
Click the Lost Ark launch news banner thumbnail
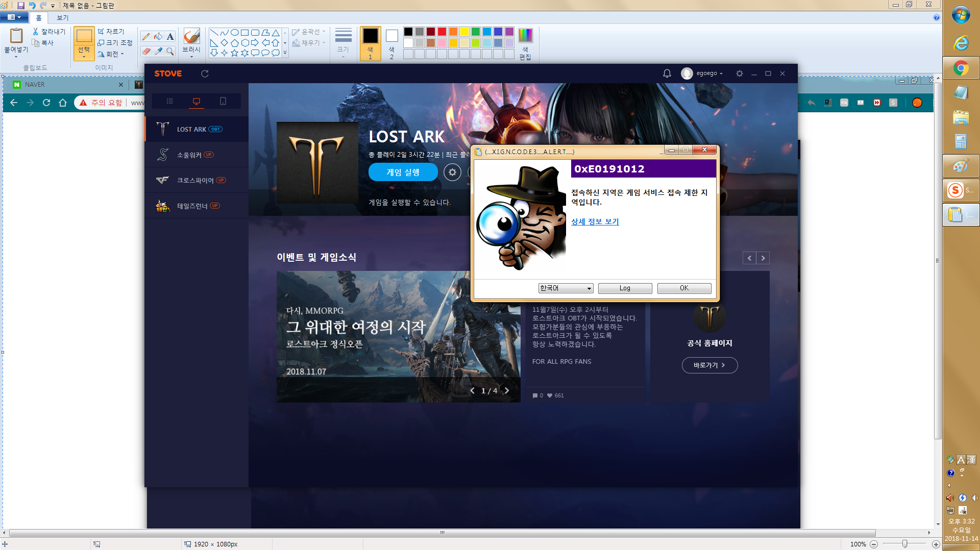[399, 337]
